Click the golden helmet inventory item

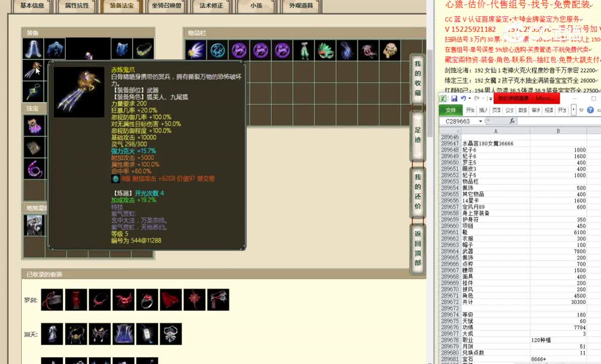click(390, 50)
